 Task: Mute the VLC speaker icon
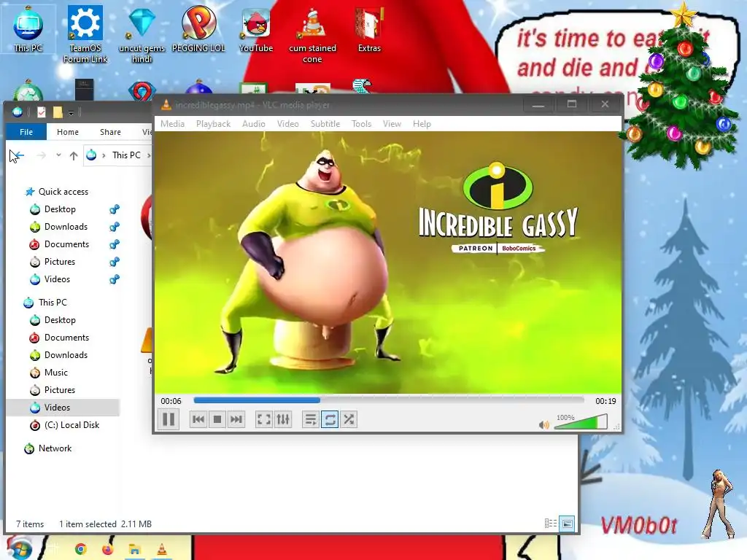543,425
